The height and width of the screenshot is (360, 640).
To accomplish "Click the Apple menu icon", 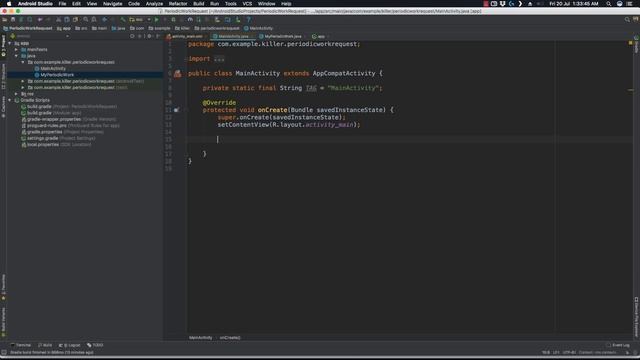I will [9, 4].
